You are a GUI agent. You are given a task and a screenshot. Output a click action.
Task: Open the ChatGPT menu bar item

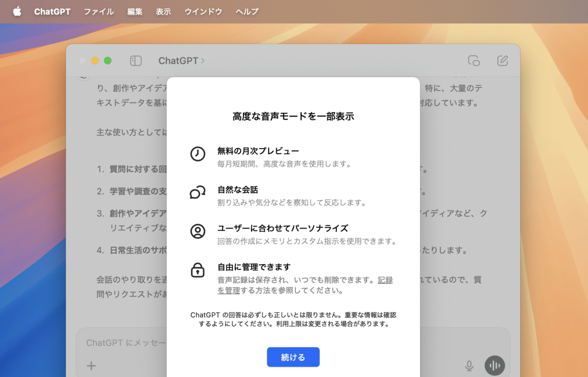(52, 11)
